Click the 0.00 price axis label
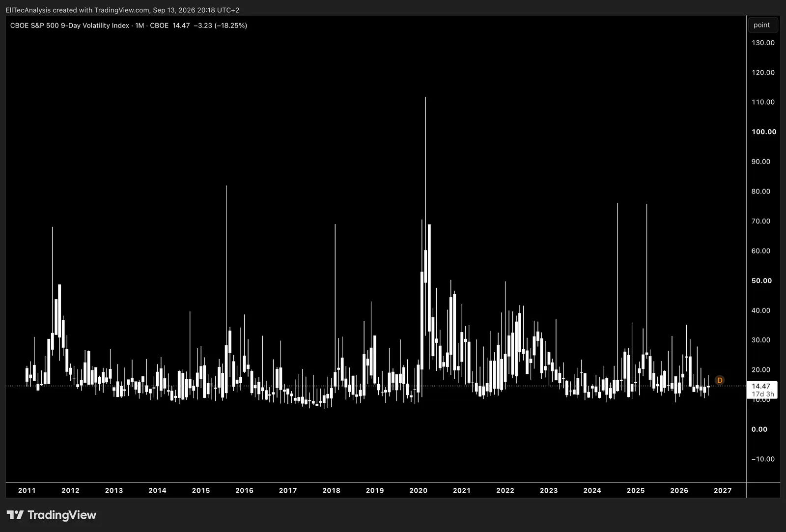786x532 pixels. 759,429
